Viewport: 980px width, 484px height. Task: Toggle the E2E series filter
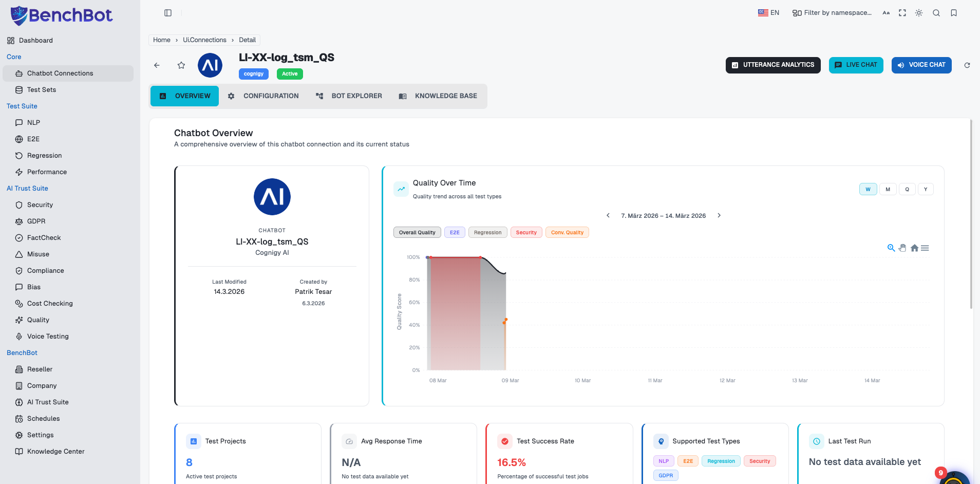455,232
